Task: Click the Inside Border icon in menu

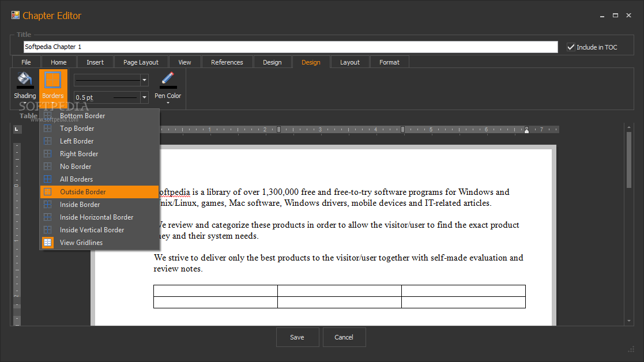Action: point(48,205)
